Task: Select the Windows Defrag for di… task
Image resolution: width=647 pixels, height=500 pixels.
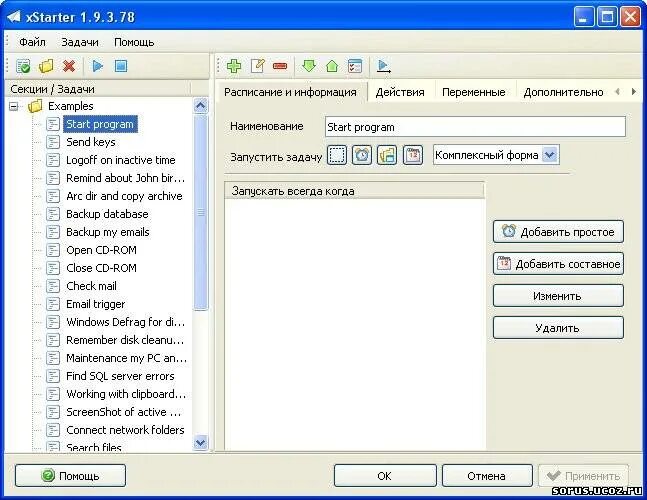Action: 125,322
